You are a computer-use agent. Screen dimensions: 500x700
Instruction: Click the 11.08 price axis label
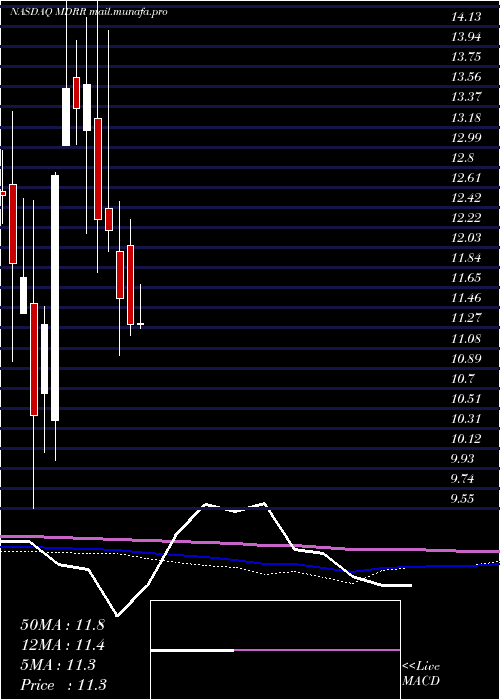(x=467, y=339)
